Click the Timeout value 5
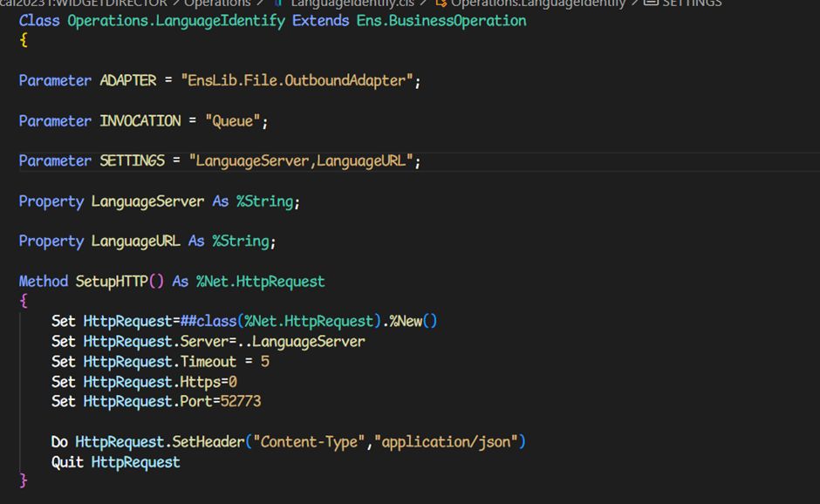 (x=265, y=361)
